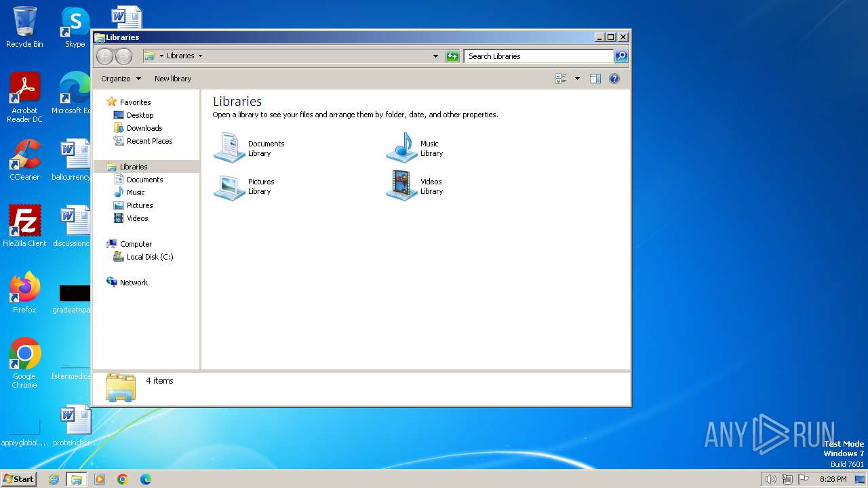Click the File Explorer taskbar button
This screenshot has width=868, height=488.
77,479
